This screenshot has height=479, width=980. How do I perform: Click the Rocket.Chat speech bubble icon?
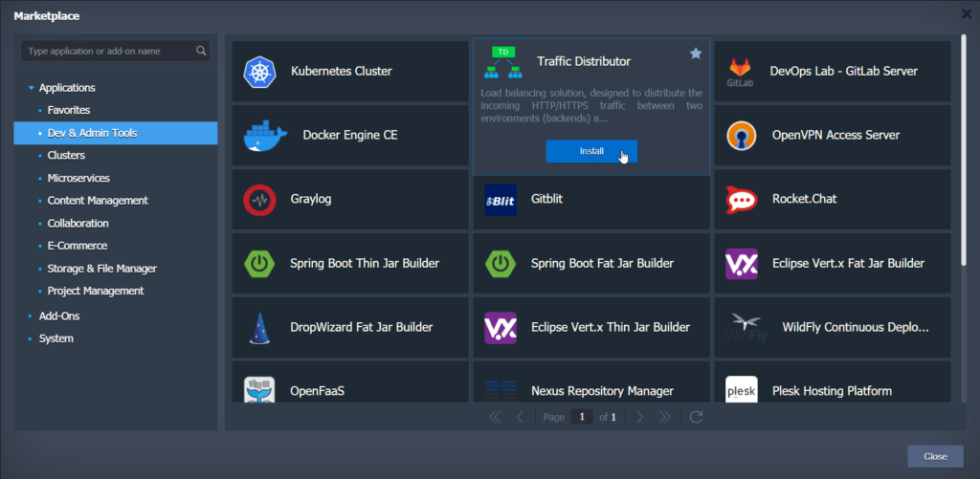pos(742,200)
